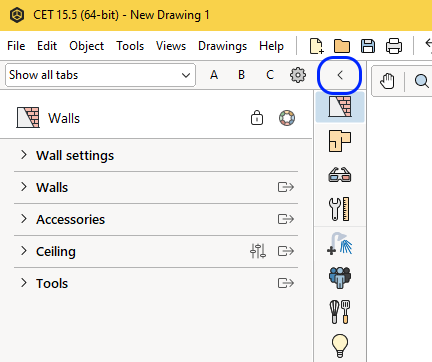432x362 pixels.
Task: Switch to tab group A
Action: coord(214,75)
